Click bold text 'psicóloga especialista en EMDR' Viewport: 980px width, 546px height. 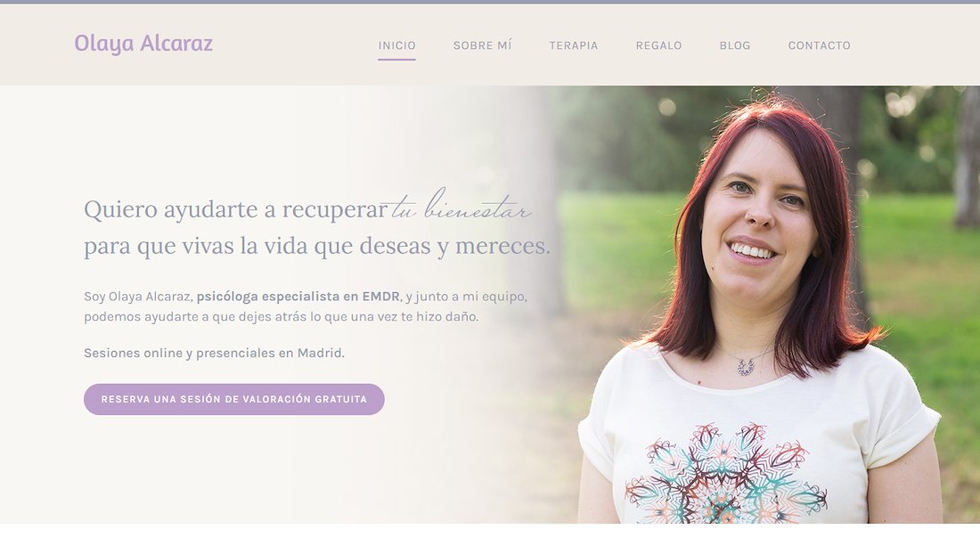click(x=298, y=296)
